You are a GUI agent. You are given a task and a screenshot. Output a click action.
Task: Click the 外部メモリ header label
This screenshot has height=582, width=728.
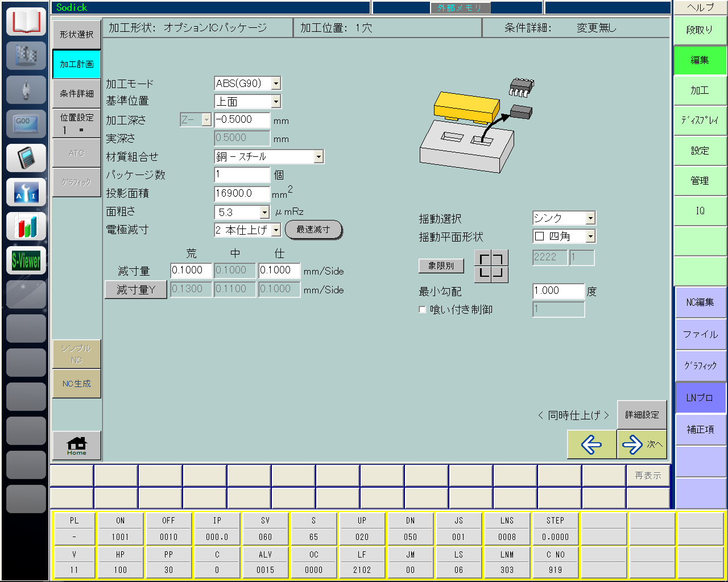point(460,8)
